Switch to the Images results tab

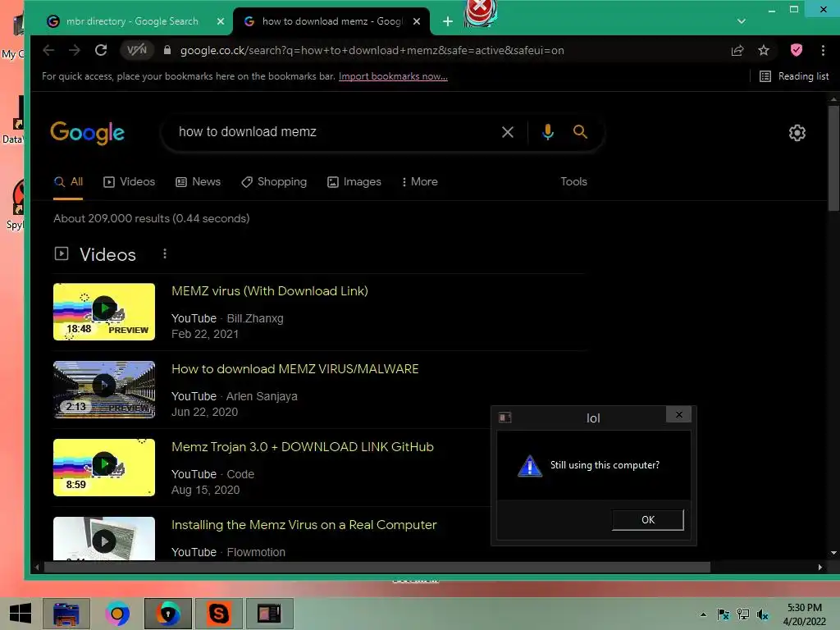(354, 181)
